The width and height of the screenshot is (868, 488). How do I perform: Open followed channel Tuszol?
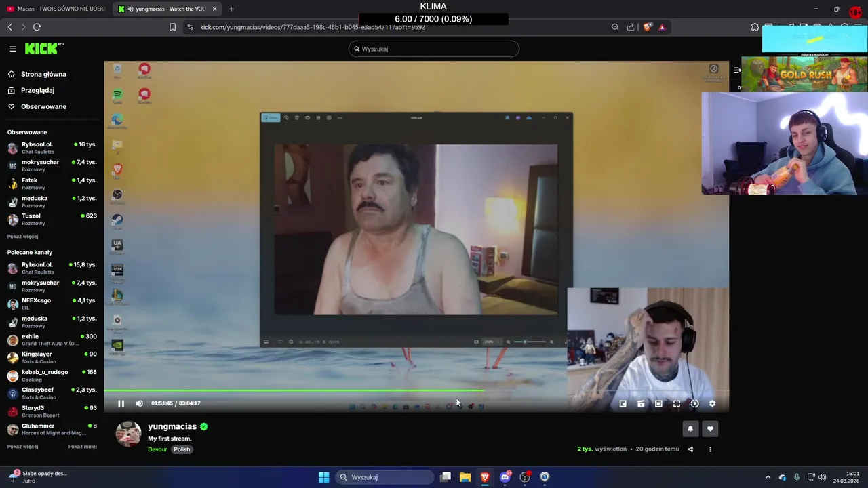52,219
